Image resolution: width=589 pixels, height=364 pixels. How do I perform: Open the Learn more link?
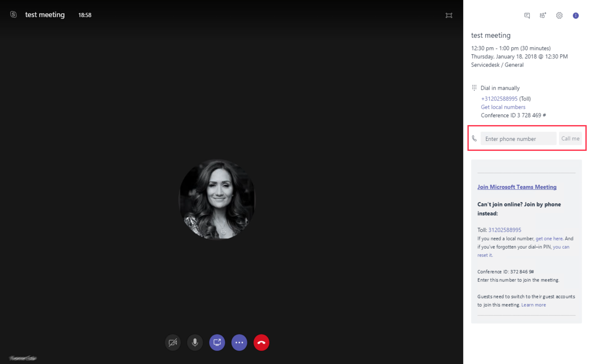tap(533, 305)
